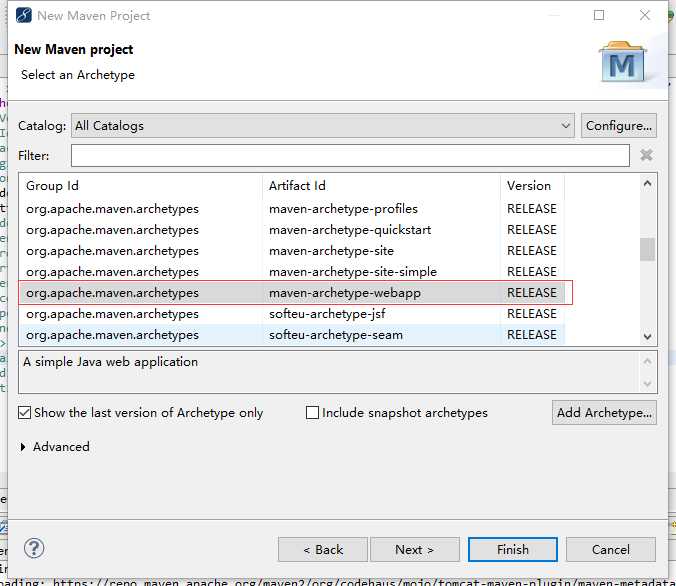Expand the Advanced section

(23, 447)
